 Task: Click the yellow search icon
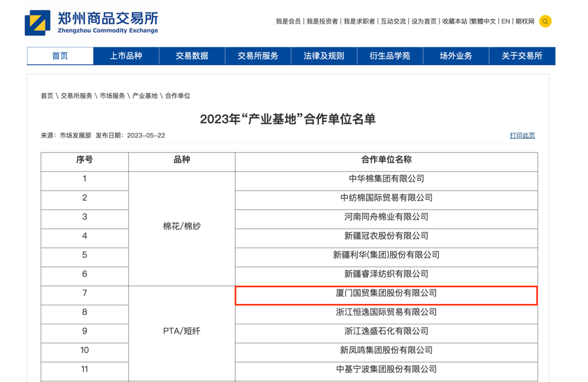pos(545,22)
